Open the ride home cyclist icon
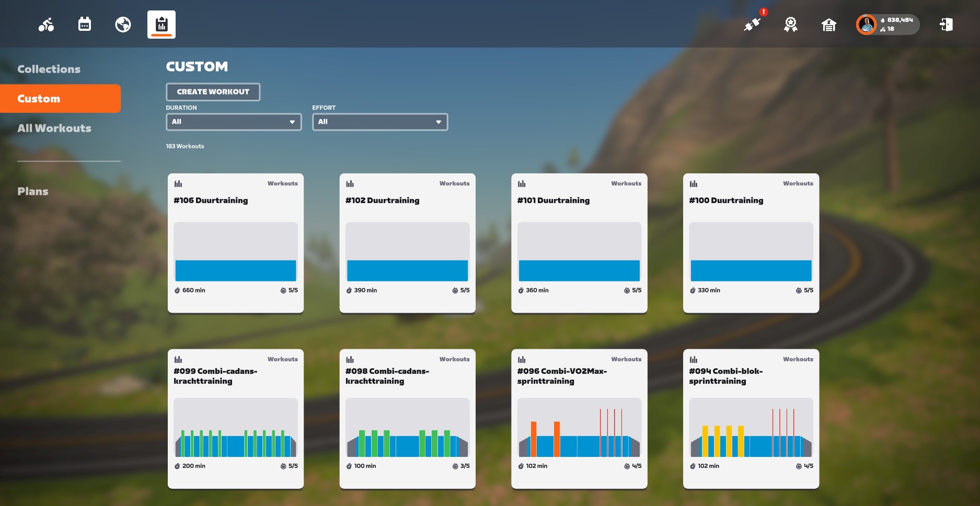980x506 pixels. [46, 25]
